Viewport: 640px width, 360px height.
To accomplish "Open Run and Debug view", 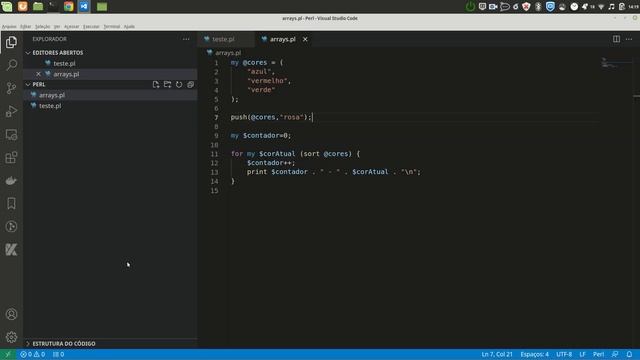I will click(11, 111).
